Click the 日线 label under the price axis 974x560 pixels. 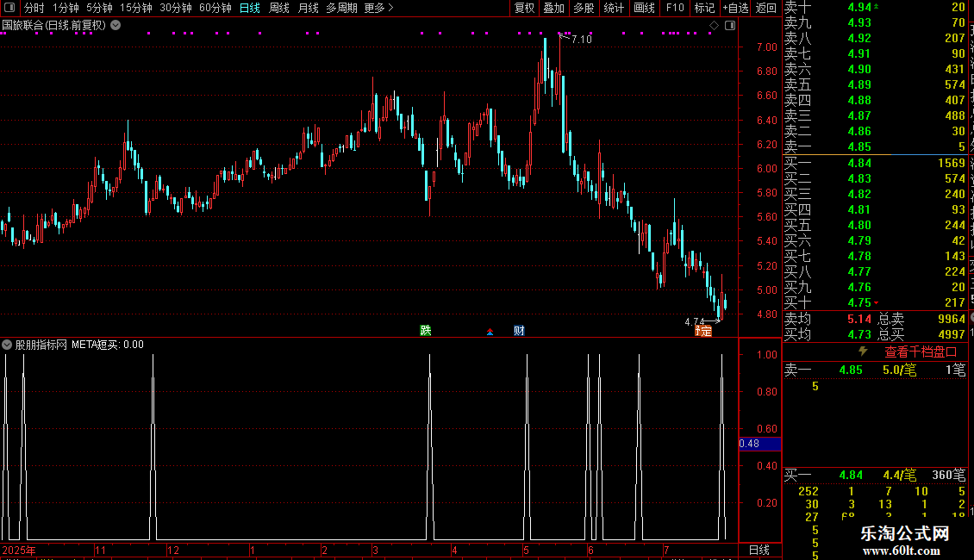(x=759, y=550)
